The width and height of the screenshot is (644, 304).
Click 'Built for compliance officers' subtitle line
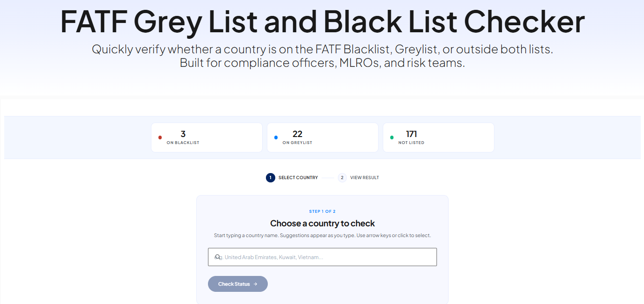(322, 63)
